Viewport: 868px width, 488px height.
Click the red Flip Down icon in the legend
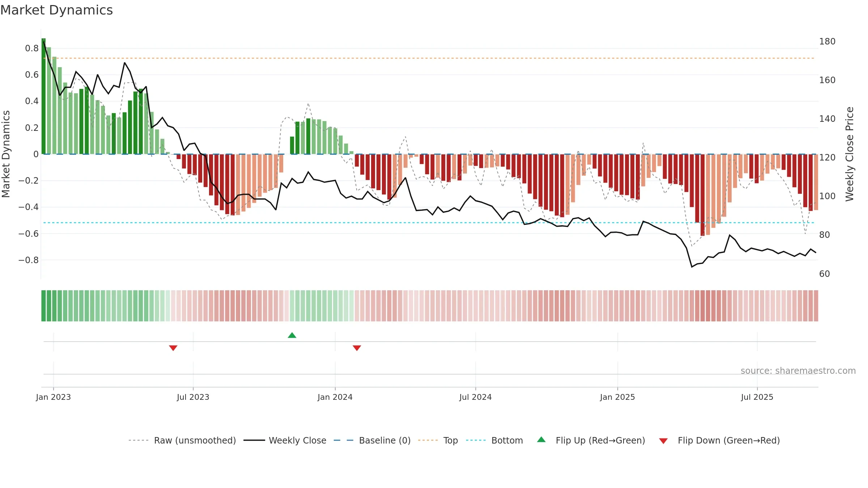click(x=663, y=441)
